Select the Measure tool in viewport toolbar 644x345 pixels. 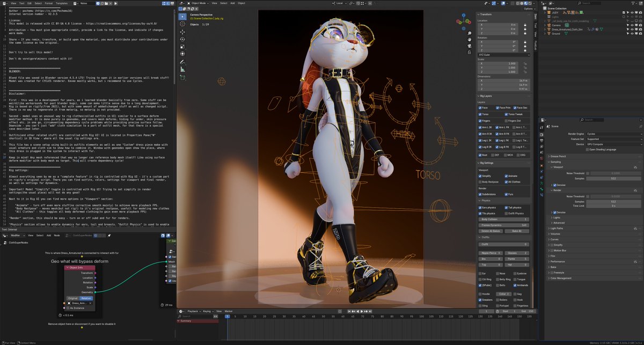point(182,69)
